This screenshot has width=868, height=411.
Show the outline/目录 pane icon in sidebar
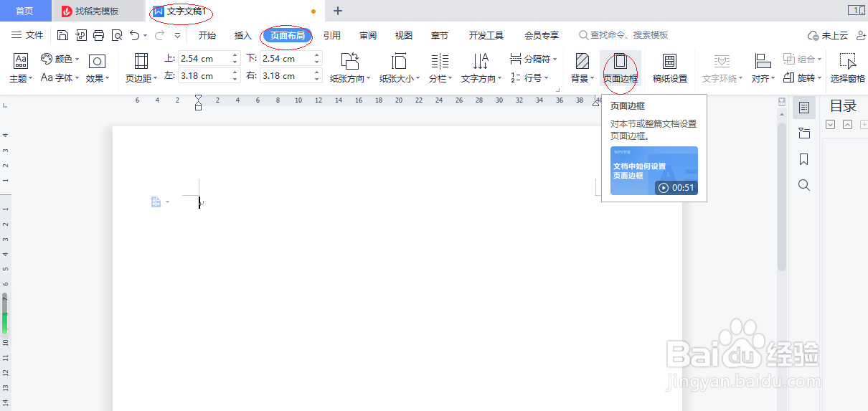pyautogui.click(x=804, y=108)
